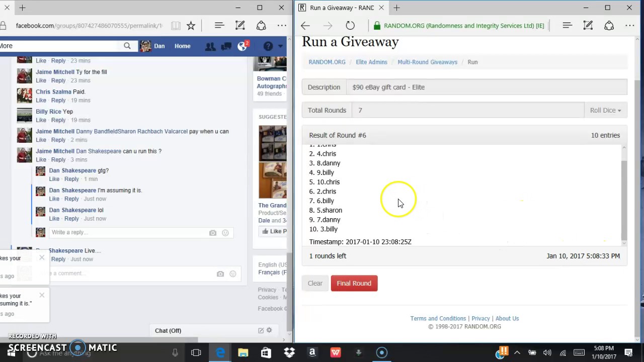
Task: Open Terms and Conditions link
Action: [x=438, y=318]
